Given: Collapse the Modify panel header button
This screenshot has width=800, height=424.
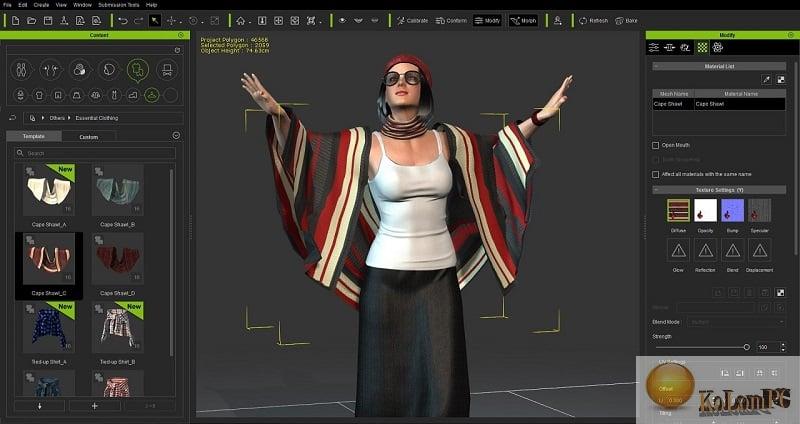Looking at the screenshot, I should pyautogui.click(x=790, y=35).
